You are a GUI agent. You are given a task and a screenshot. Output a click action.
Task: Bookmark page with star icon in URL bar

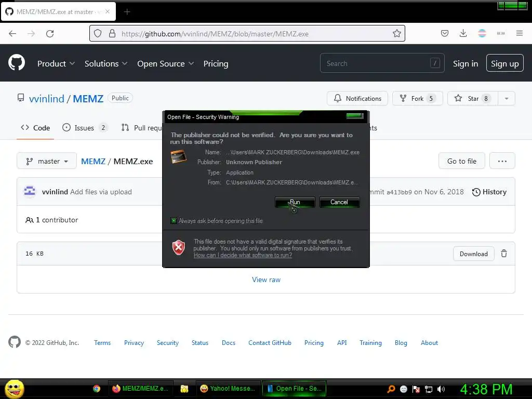(x=396, y=34)
